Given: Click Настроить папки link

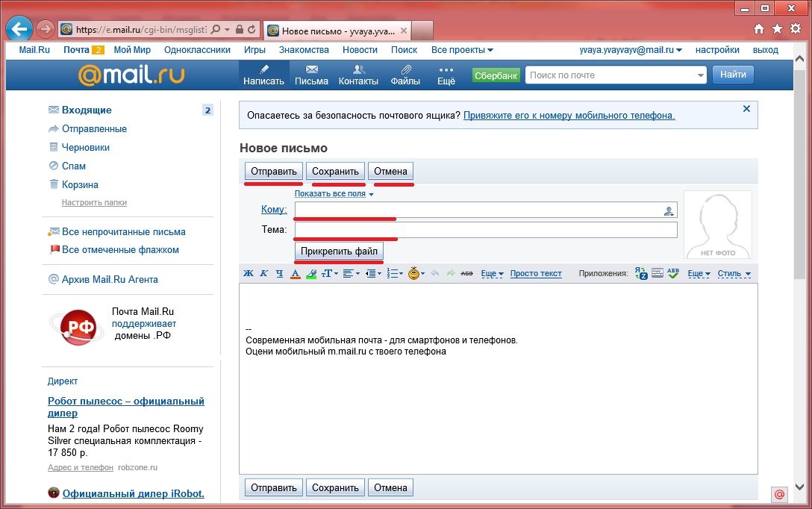Looking at the screenshot, I should tap(94, 202).
